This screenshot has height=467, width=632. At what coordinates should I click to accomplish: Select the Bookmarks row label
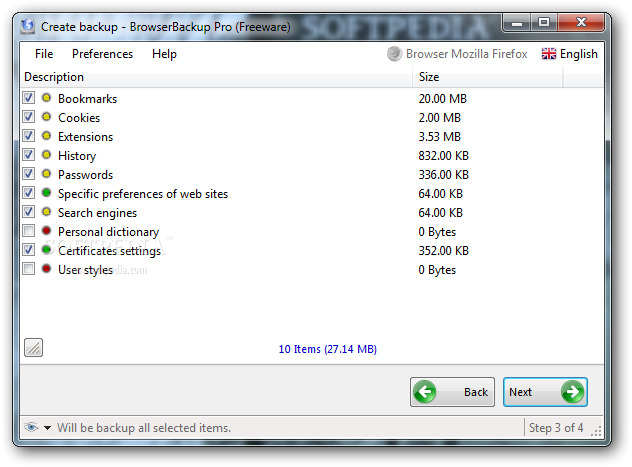[x=87, y=99]
